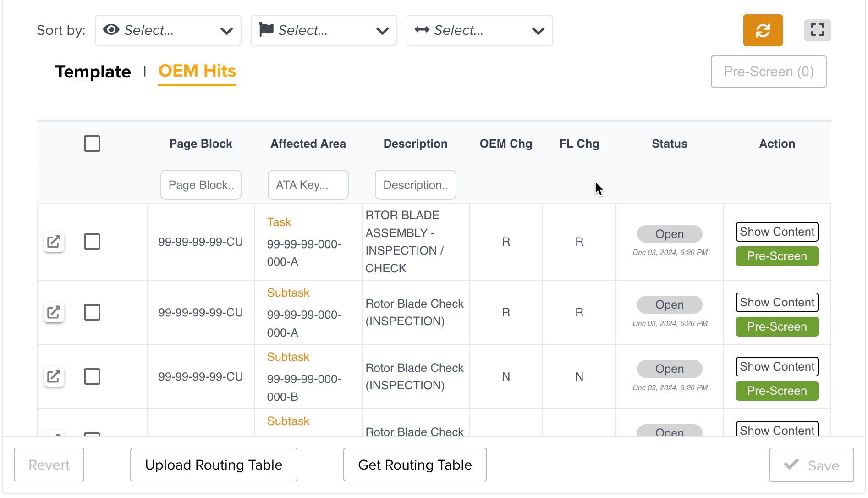Tick the select-all checkbox in table header
Screen dimensions: 868x498
coord(92,144)
